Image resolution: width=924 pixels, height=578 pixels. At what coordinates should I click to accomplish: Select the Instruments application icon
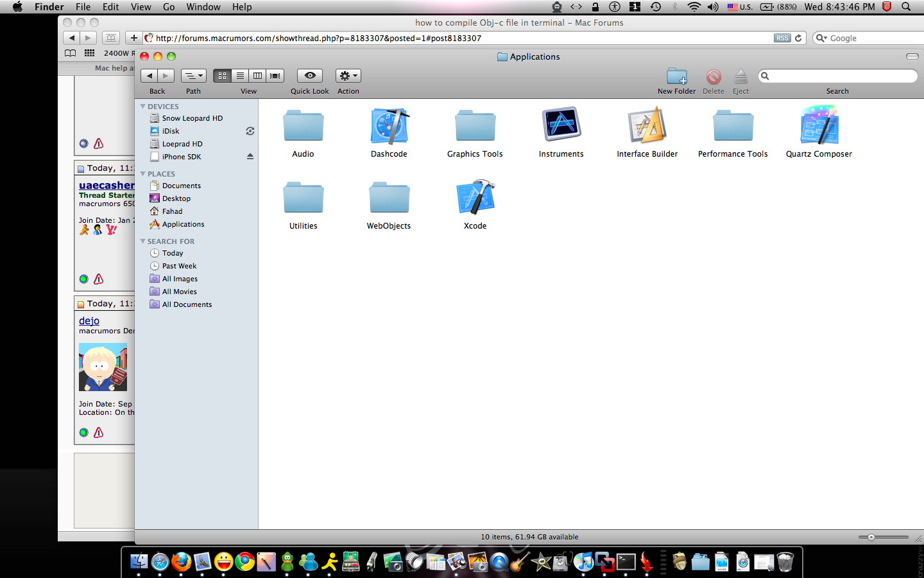tap(561, 125)
